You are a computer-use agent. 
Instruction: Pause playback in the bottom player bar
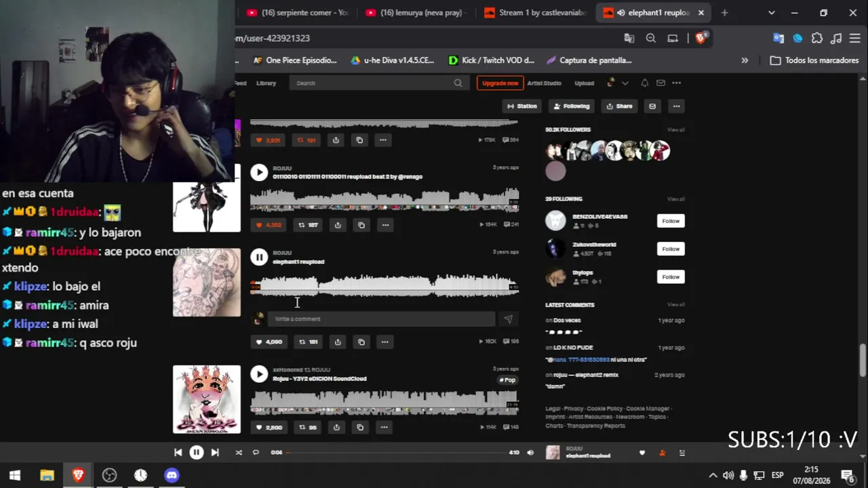pos(196,452)
